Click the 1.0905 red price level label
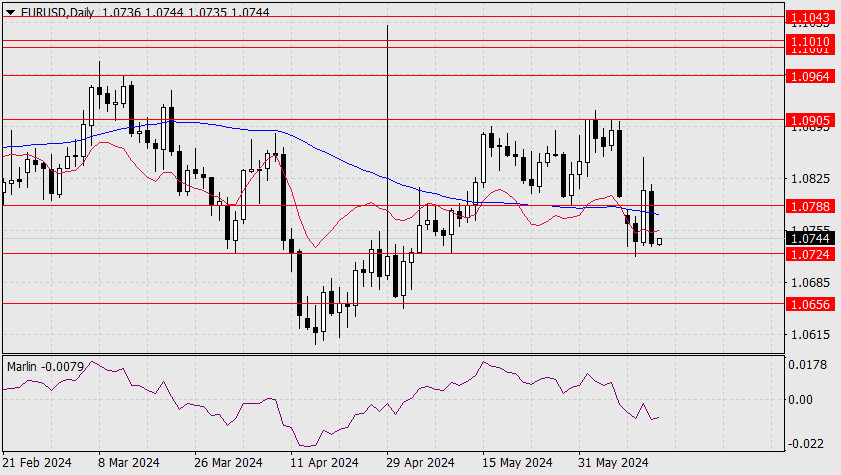Image resolution: width=841 pixels, height=475 pixels. click(x=810, y=120)
